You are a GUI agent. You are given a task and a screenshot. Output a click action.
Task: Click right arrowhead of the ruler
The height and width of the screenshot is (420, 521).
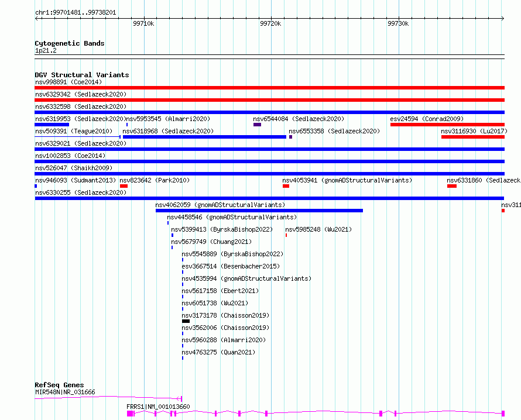503,18
